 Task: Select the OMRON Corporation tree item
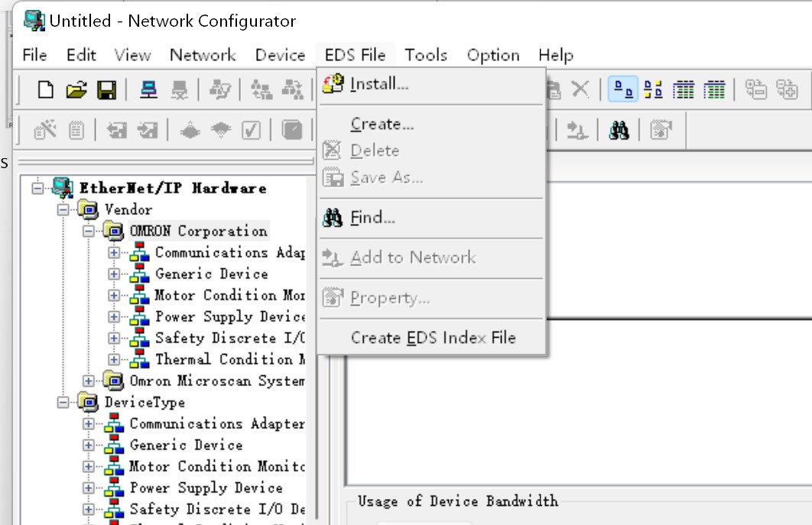coord(198,231)
